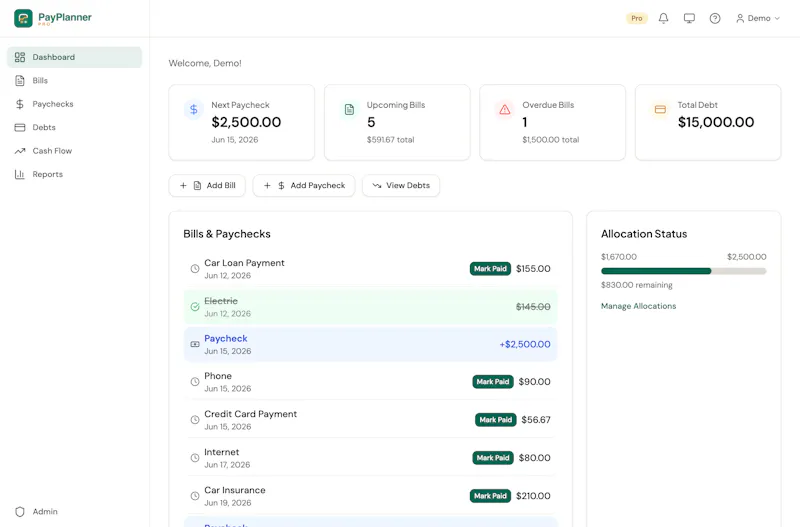This screenshot has width=800, height=527.
Task: Click the Add Paycheck button
Action: [304, 186]
